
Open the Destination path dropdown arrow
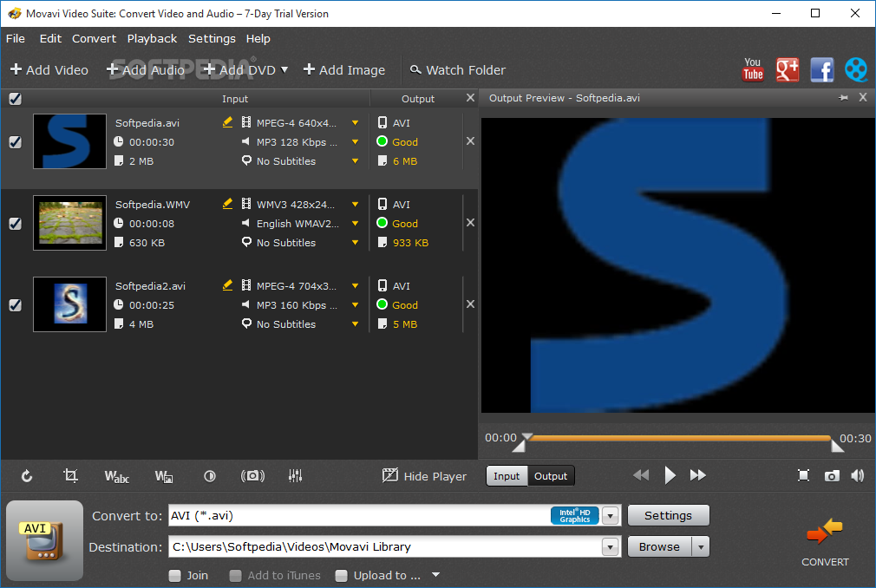610,546
